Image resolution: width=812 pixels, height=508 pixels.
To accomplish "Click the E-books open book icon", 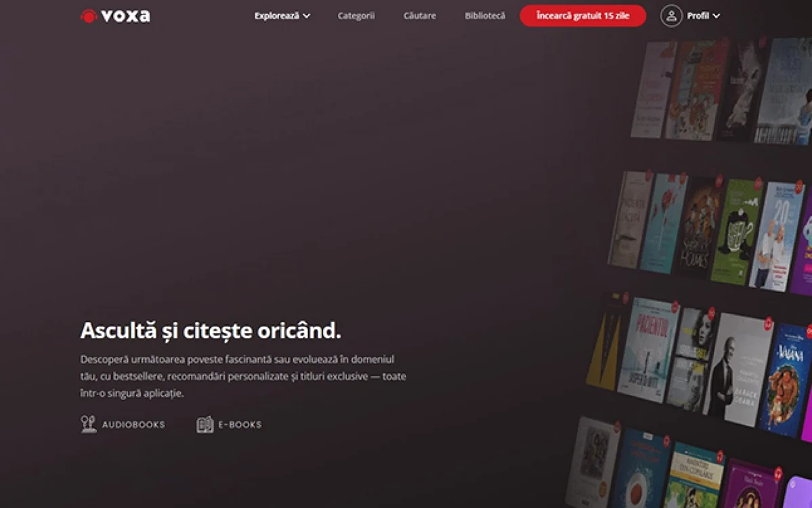I will pos(205,425).
